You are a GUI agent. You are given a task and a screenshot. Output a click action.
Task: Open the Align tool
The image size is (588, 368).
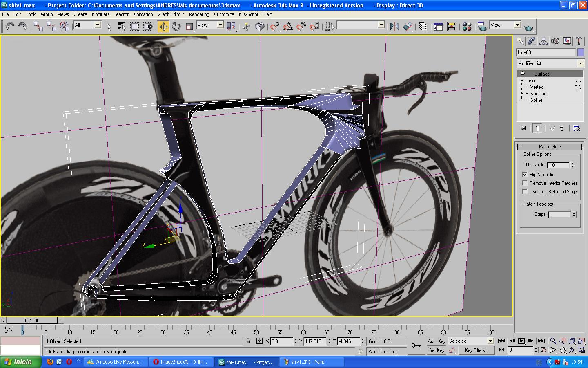[x=408, y=27]
